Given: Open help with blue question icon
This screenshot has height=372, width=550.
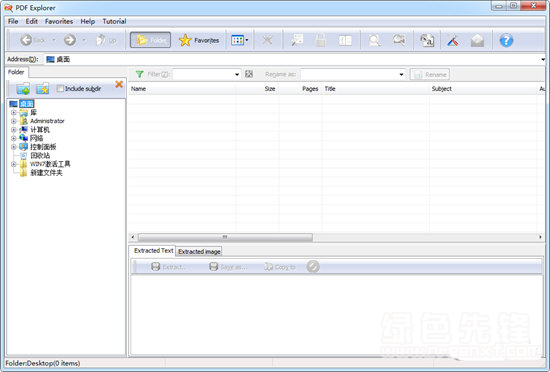Looking at the screenshot, I should [506, 40].
